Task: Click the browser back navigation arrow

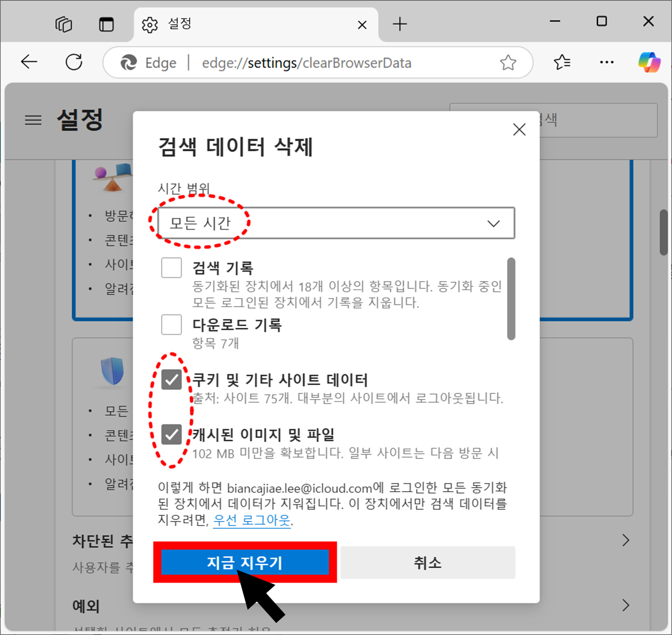Action: coord(29,62)
